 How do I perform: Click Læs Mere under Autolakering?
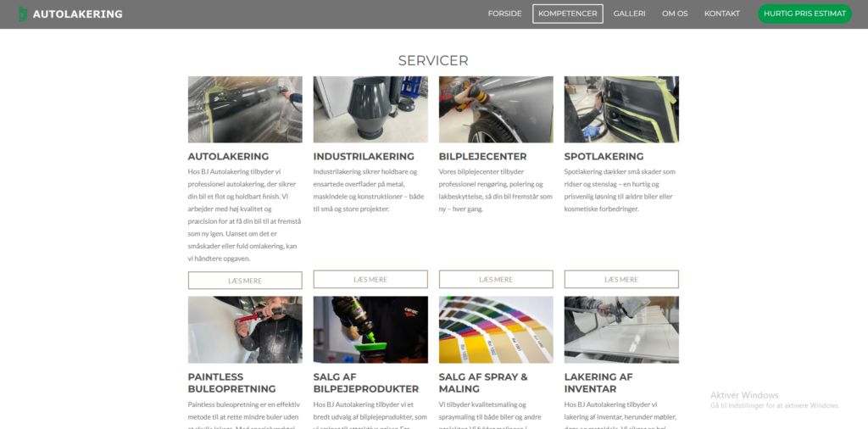[245, 281]
